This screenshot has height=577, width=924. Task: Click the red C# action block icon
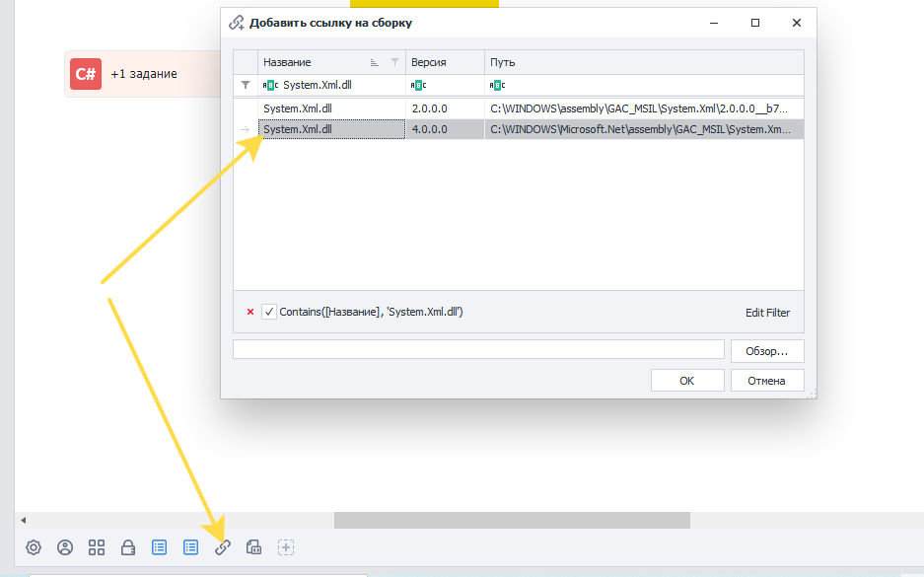point(86,74)
